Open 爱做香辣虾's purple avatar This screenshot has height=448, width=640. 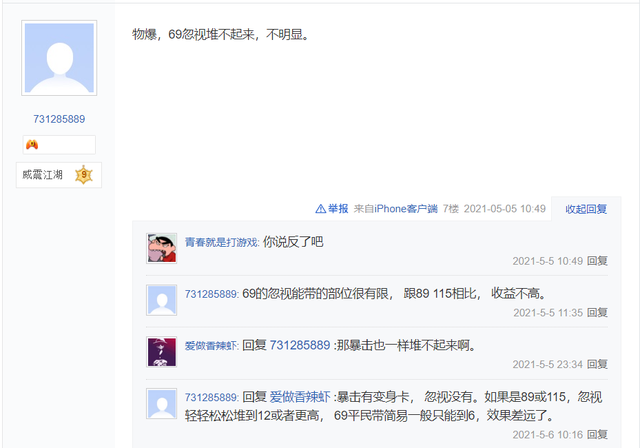162,352
